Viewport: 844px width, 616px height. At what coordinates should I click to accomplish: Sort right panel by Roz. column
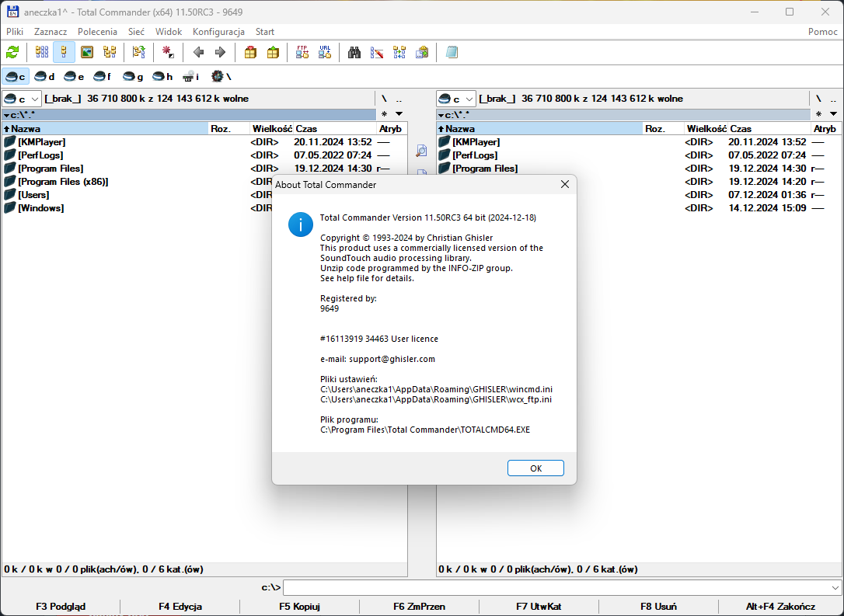point(664,129)
